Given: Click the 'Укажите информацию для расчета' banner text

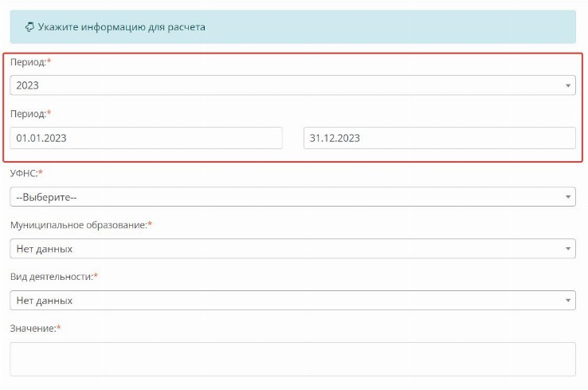Looking at the screenshot, I should [123, 27].
